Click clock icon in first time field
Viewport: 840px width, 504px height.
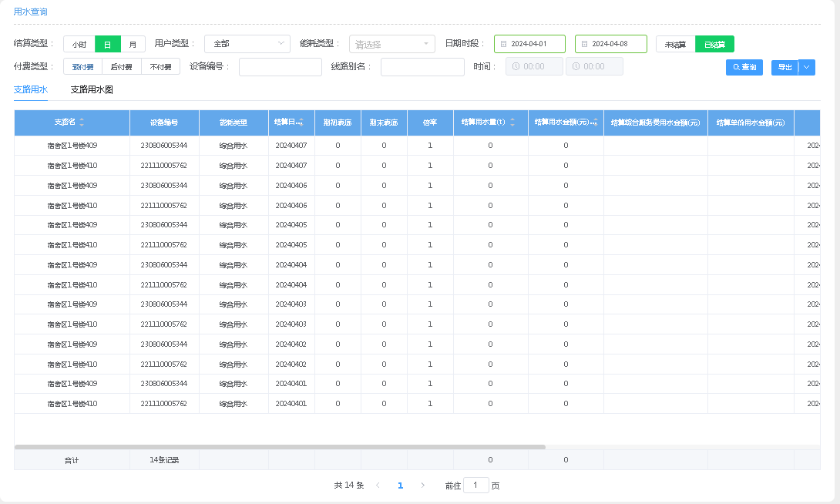point(516,67)
